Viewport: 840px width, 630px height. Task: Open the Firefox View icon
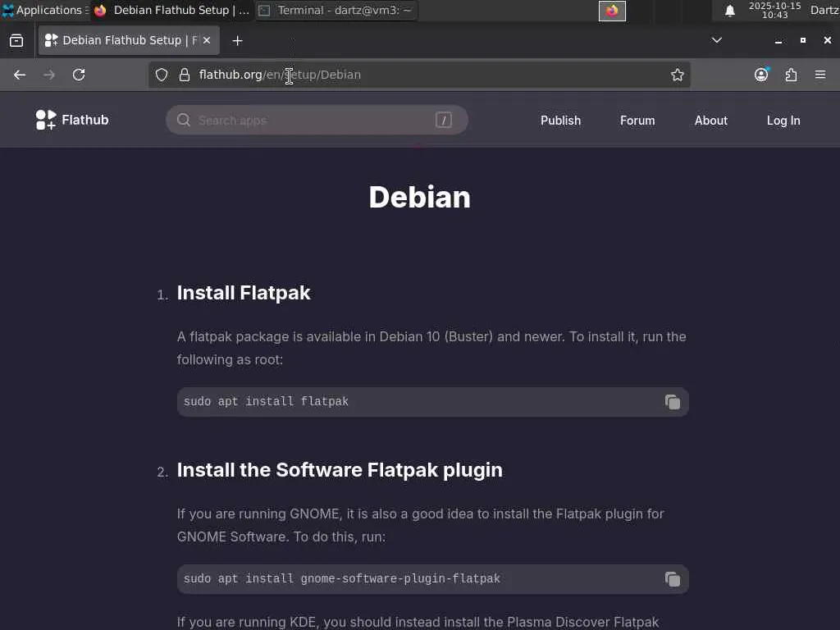(x=16, y=41)
